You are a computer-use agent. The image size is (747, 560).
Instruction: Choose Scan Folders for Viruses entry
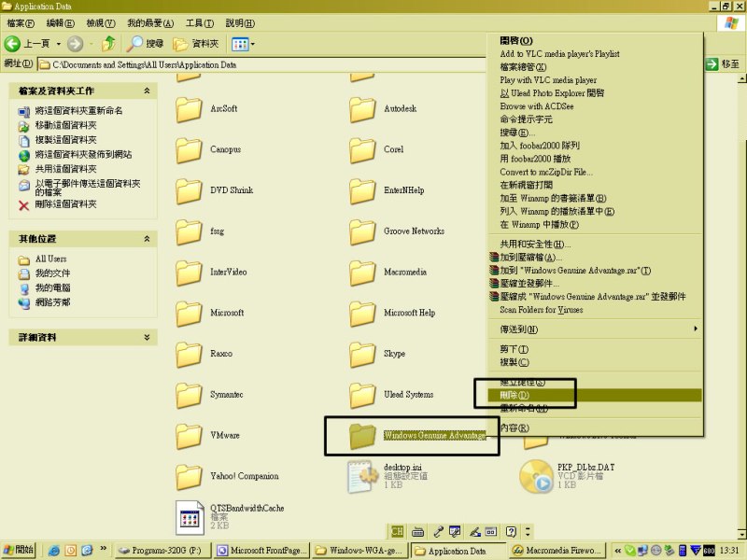coord(595,310)
